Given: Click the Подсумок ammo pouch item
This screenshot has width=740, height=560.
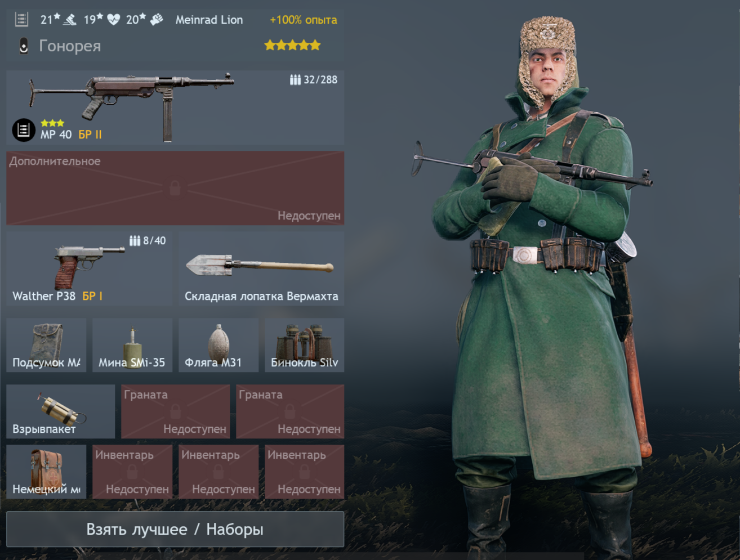Looking at the screenshot, I should click(x=46, y=345).
